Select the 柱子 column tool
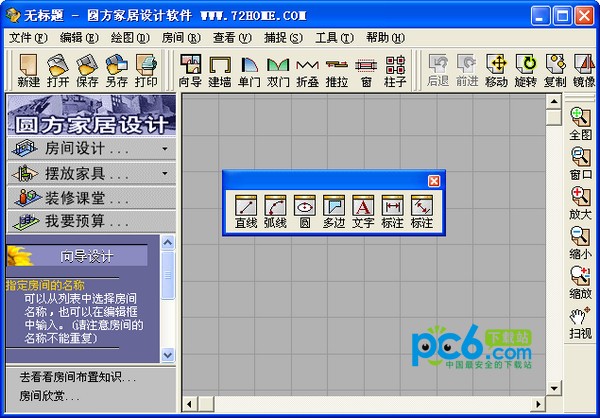The image size is (600, 418). pyautogui.click(x=395, y=70)
